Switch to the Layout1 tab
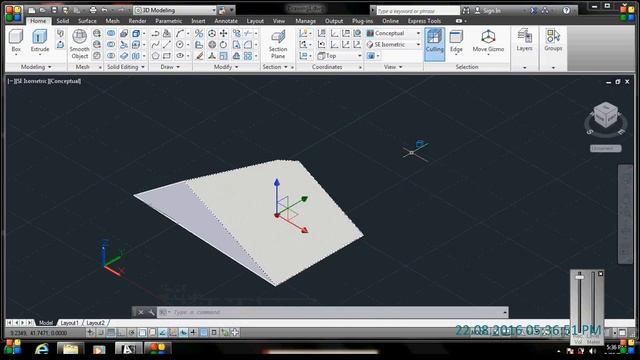This screenshot has height=360, width=640. point(69,323)
